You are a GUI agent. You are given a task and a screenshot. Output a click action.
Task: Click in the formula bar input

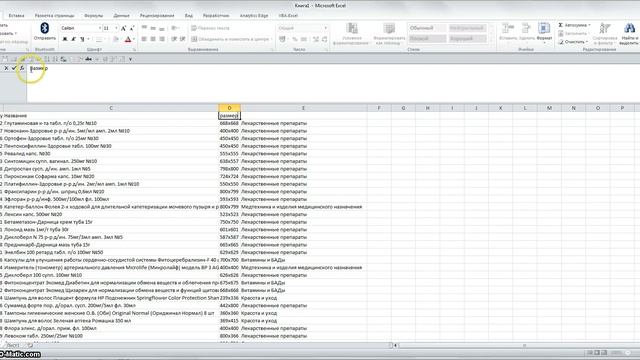point(333,83)
